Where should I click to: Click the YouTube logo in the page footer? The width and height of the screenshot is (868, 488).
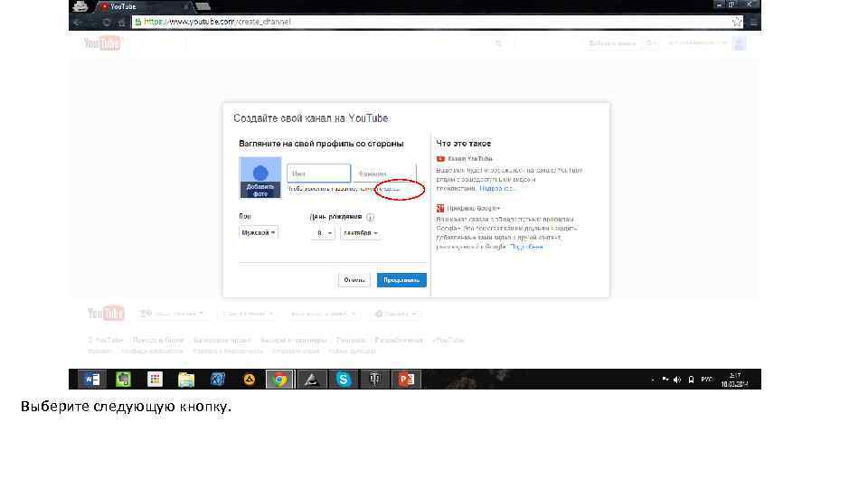[x=106, y=314]
